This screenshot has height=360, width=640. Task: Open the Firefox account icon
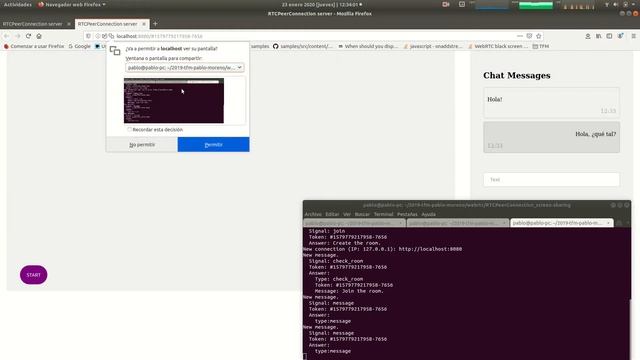point(588,36)
